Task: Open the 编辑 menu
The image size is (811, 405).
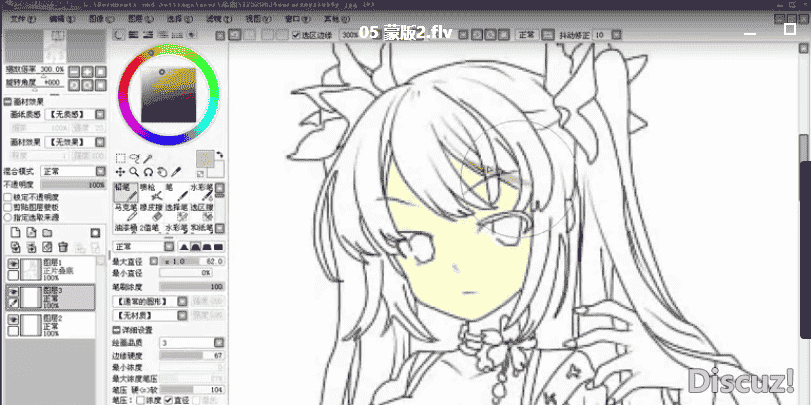Action: coord(64,19)
